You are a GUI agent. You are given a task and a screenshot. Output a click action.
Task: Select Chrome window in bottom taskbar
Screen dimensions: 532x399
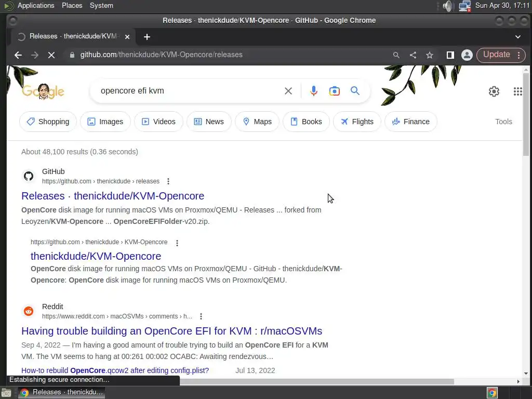pyautogui.click(x=61, y=392)
